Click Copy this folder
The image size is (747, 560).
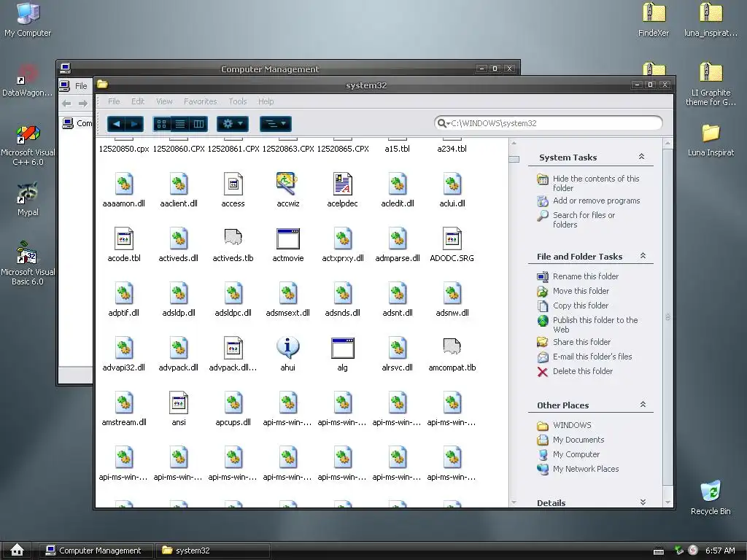580,306
